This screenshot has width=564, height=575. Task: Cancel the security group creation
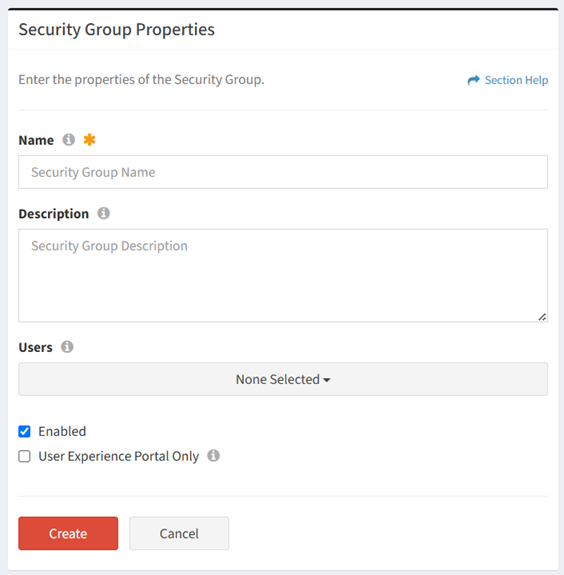(x=179, y=534)
